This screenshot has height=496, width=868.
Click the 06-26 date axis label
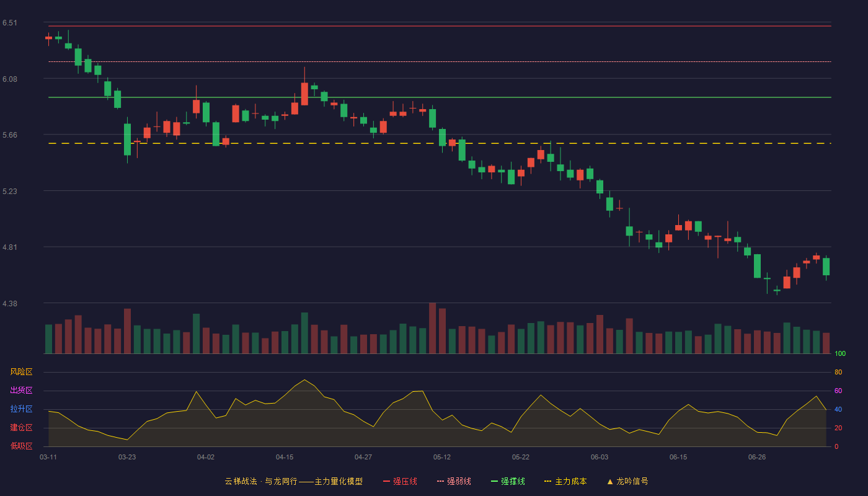coord(757,457)
